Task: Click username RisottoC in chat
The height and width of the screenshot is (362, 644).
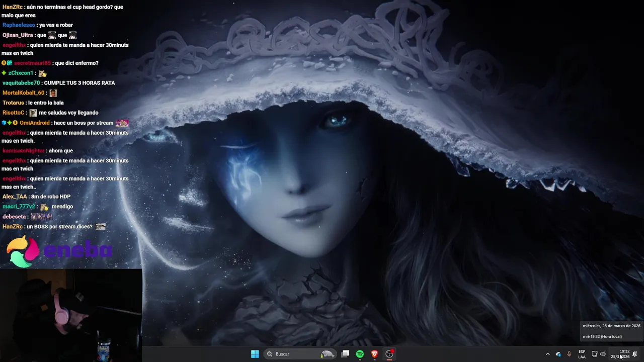Action: (14, 113)
